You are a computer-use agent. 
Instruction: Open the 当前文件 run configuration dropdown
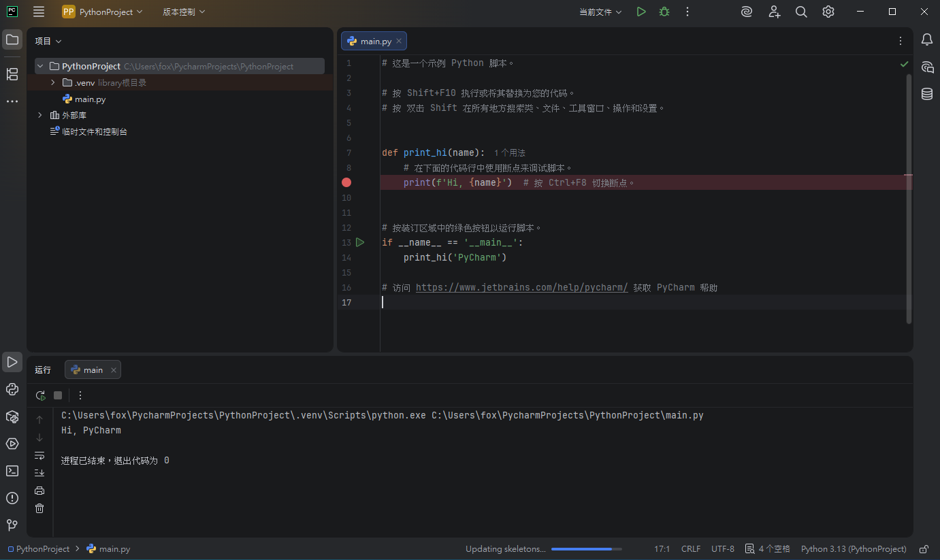(x=600, y=12)
